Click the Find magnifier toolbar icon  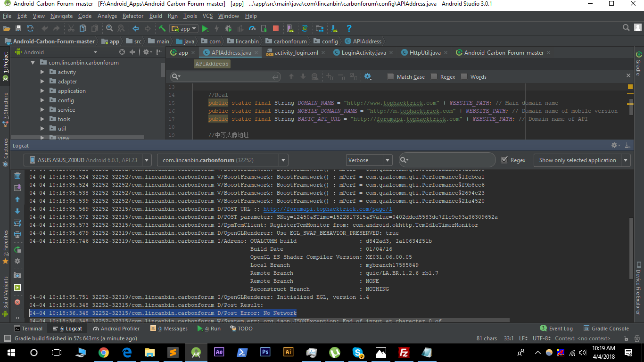tap(109, 28)
